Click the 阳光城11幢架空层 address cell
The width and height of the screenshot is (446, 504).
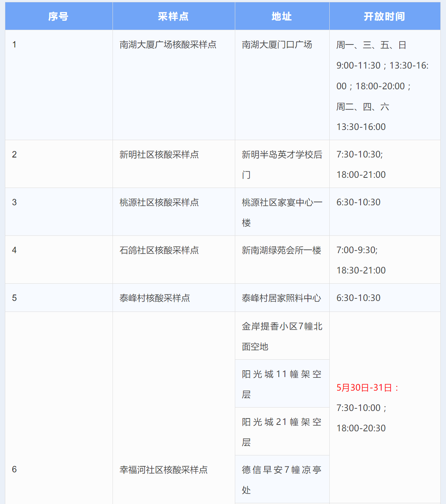pyautogui.click(x=282, y=384)
